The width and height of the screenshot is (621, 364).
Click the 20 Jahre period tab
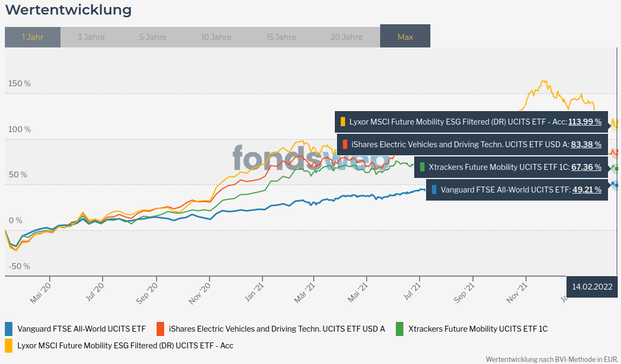point(347,37)
